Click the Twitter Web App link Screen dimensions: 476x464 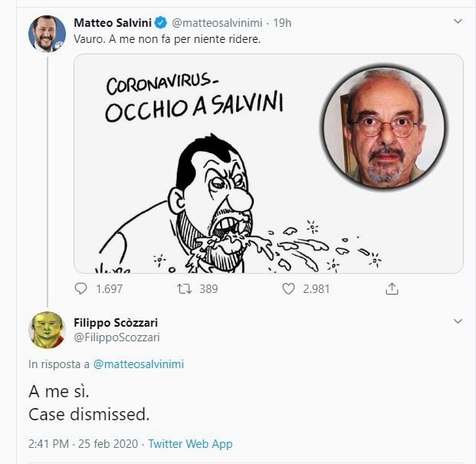(190, 443)
